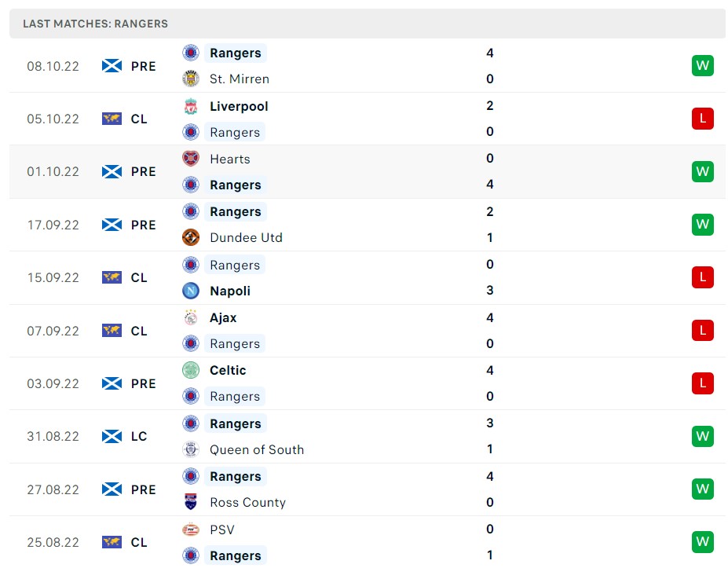Click the Ross County club crest
This screenshot has width=728, height=568.
[191, 502]
